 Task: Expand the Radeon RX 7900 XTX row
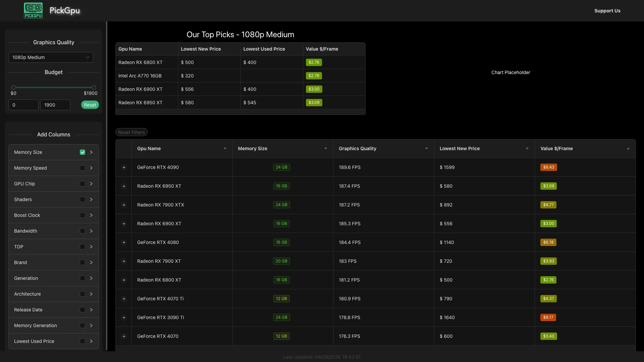(x=124, y=205)
